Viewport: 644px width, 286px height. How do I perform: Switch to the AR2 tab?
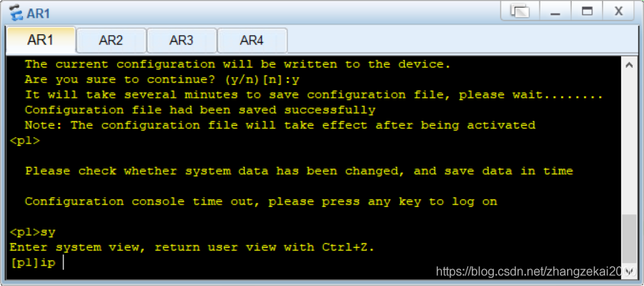pos(111,40)
